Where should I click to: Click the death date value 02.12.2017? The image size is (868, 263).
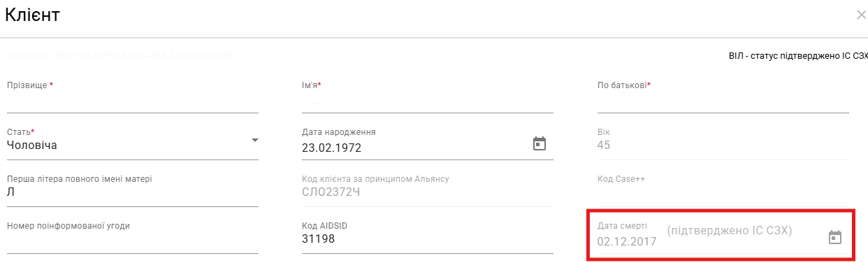pos(627,242)
